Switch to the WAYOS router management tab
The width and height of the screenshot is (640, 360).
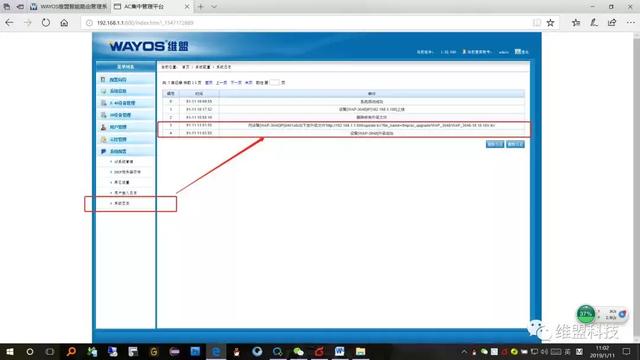click(68, 7)
